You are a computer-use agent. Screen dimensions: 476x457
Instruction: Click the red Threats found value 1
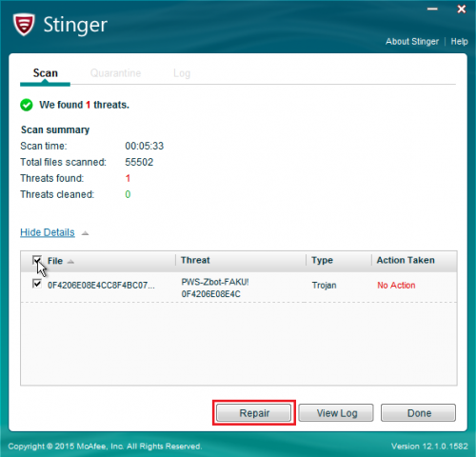pos(128,178)
